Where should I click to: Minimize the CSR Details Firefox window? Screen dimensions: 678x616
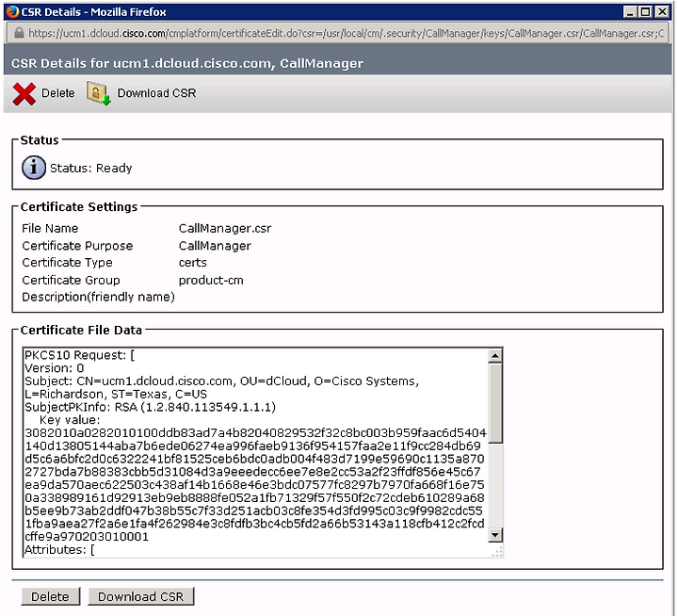[x=630, y=11]
